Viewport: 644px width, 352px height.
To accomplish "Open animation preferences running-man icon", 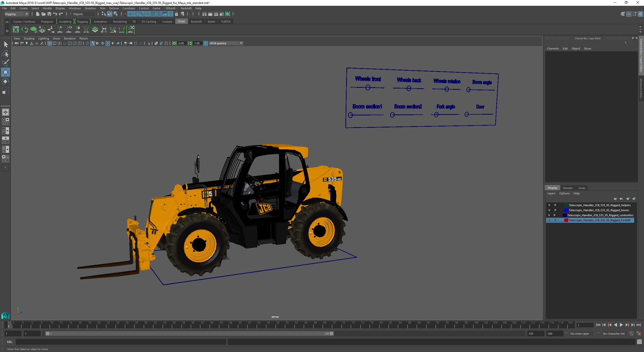I will pyautogui.click(x=639, y=334).
